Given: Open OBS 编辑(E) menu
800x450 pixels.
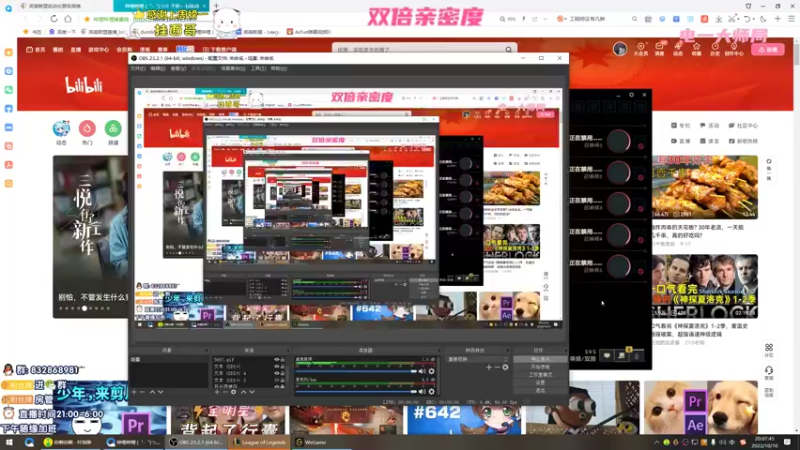Looking at the screenshot, I should [158, 68].
